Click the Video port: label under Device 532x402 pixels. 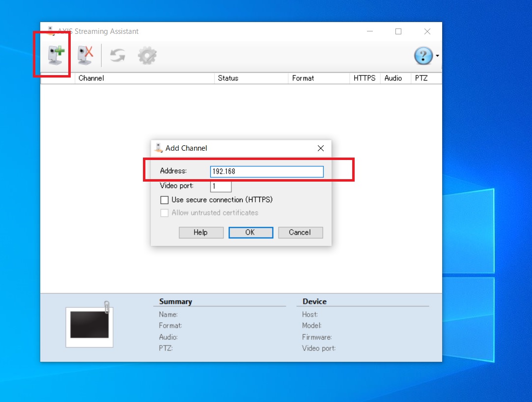(319, 348)
